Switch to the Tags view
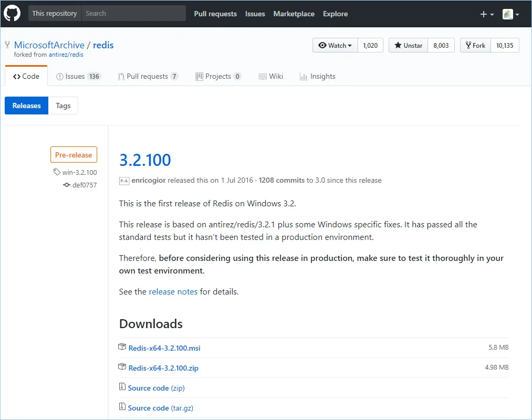 click(x=63, y=106)
